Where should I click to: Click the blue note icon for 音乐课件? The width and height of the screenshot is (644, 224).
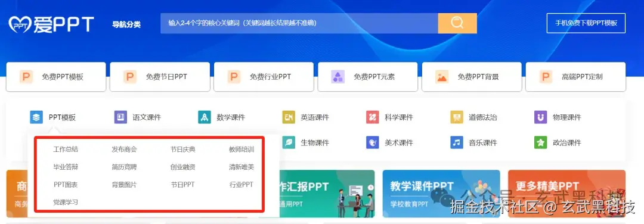[457, 143]
